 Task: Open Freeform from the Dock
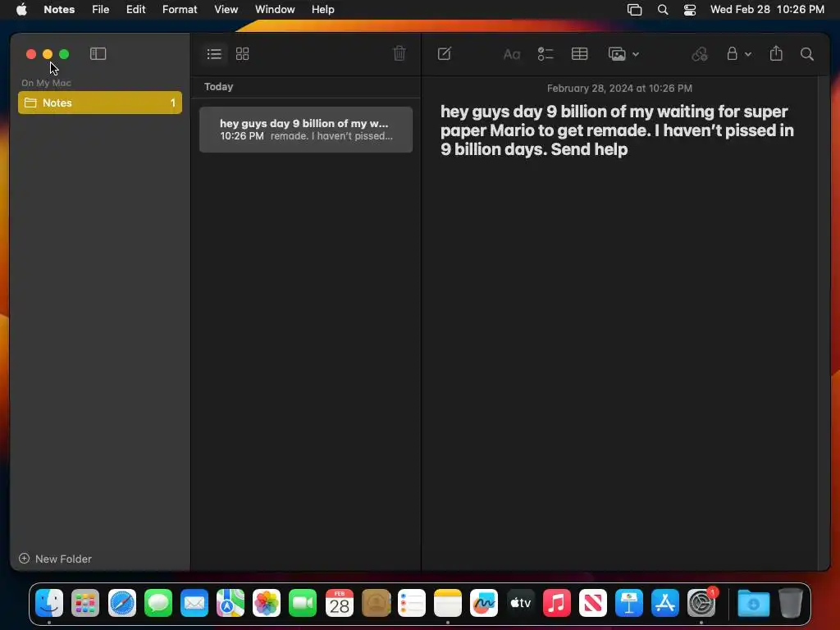(484, 603)
